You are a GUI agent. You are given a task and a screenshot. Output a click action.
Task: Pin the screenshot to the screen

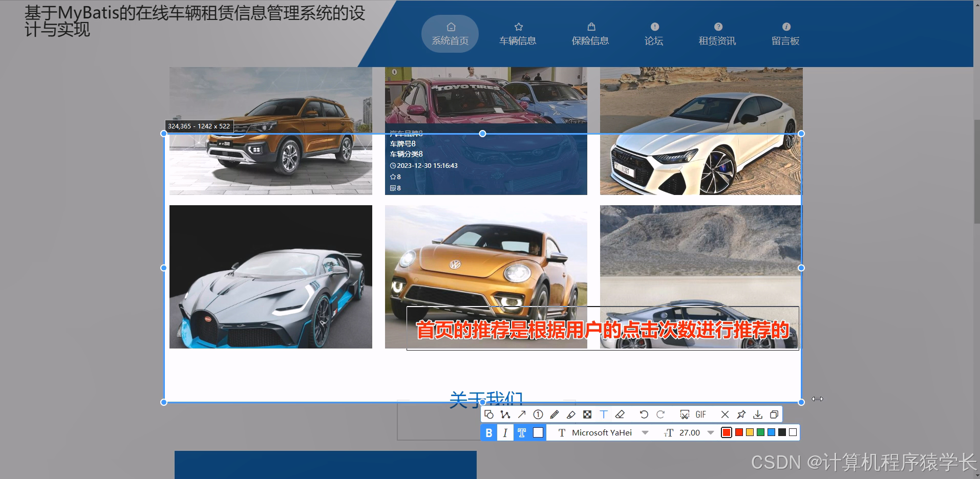[x=741, y=415]
